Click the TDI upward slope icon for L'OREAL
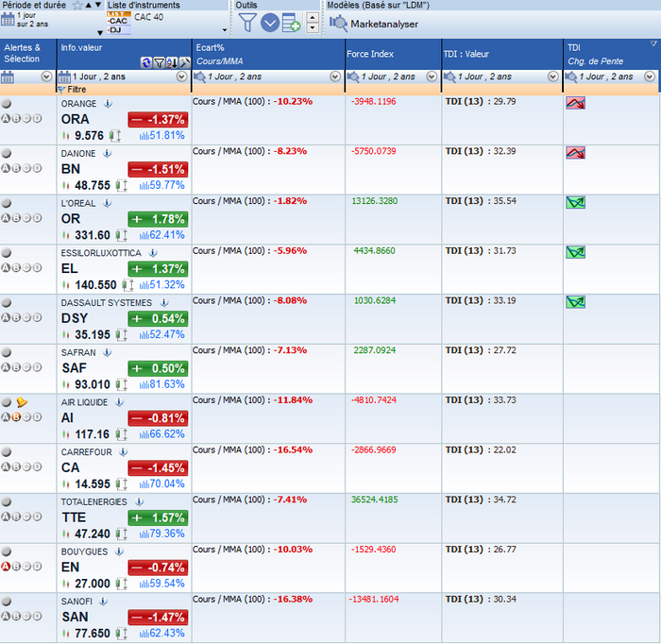 click(x=575, y=203)
